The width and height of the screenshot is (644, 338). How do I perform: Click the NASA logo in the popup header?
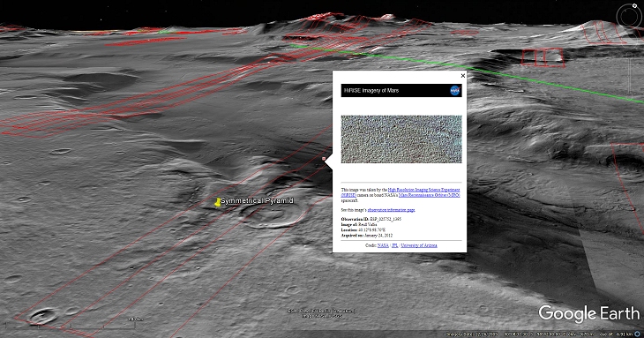coord(455,90)
